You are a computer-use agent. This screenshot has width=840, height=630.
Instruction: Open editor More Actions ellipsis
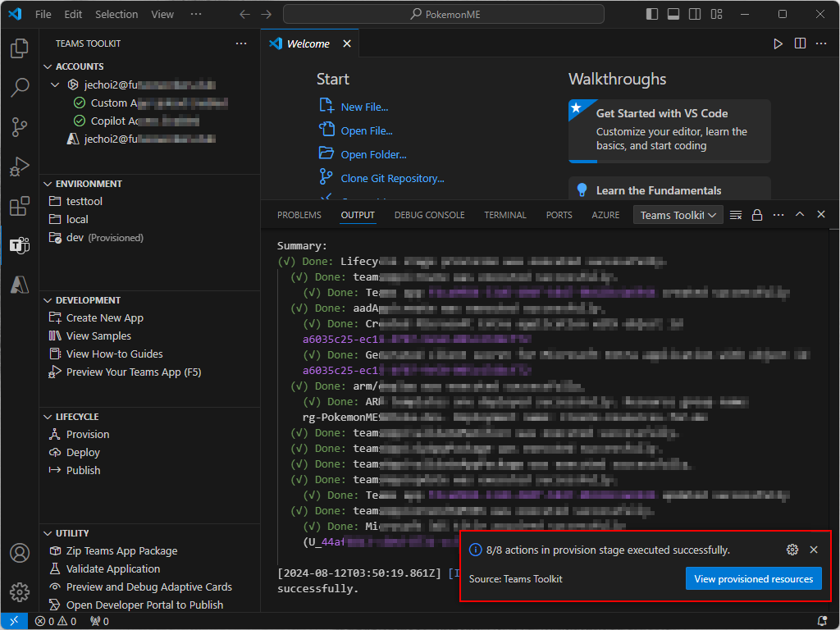pos(821,44)
